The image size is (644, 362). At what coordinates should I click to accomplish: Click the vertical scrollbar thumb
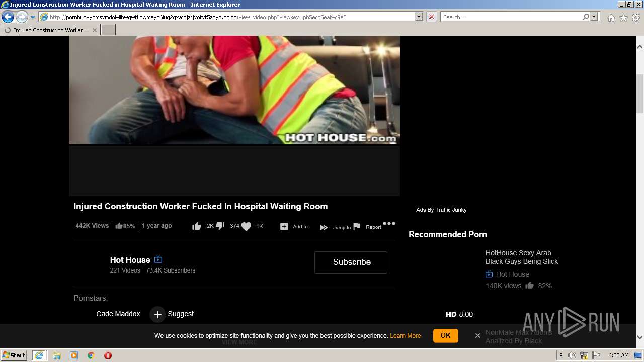640,94
